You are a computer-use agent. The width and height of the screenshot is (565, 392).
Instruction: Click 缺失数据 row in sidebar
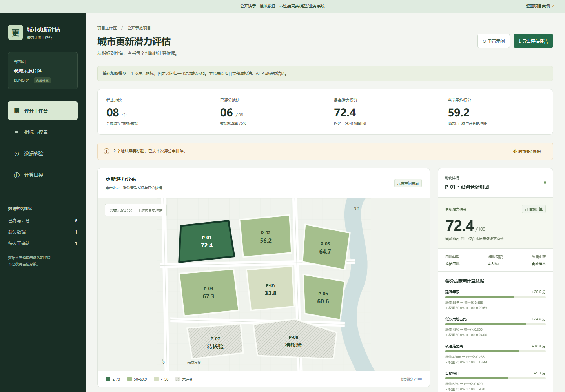(x=43, y=232)
